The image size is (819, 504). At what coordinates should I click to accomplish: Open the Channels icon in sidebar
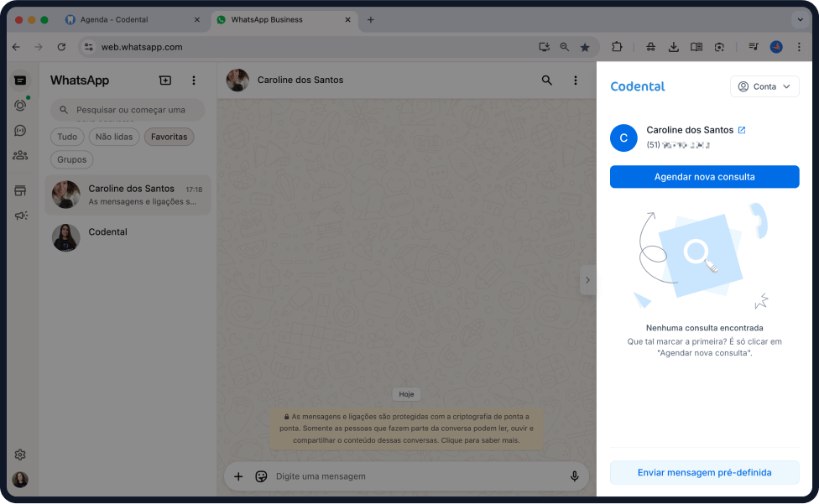pos(20,131)
